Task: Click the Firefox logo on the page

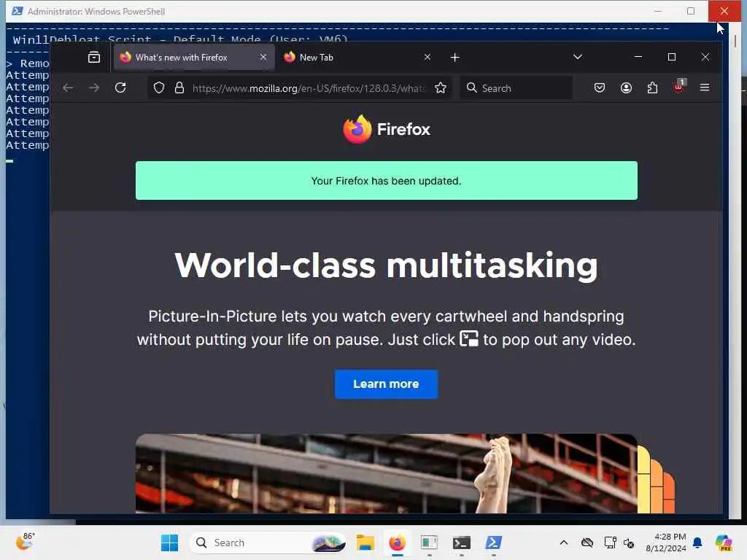Action: (387, 129)
